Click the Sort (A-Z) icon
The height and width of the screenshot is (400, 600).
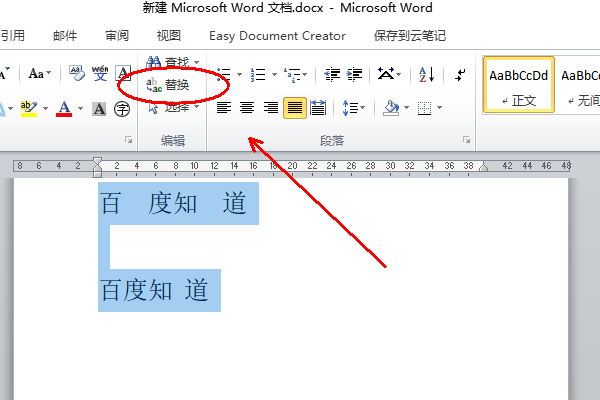[x=427, y=74]
